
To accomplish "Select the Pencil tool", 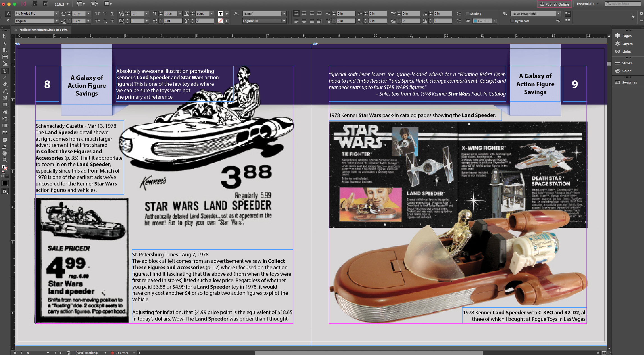I will [5, 91].
